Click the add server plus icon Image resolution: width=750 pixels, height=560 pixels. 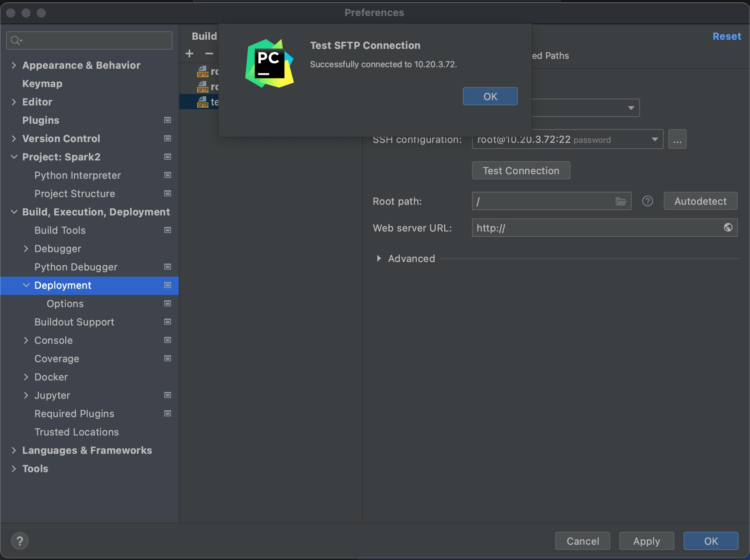tap(189, 53)
